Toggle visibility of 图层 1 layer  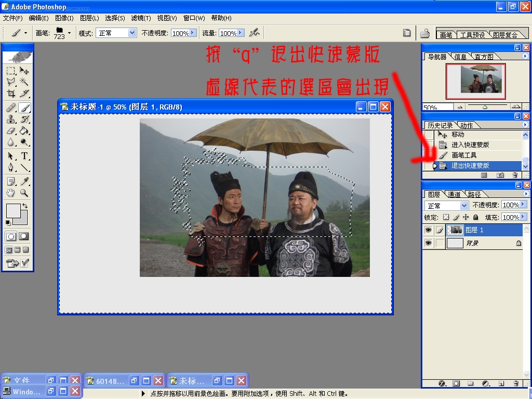coord(428,230)
